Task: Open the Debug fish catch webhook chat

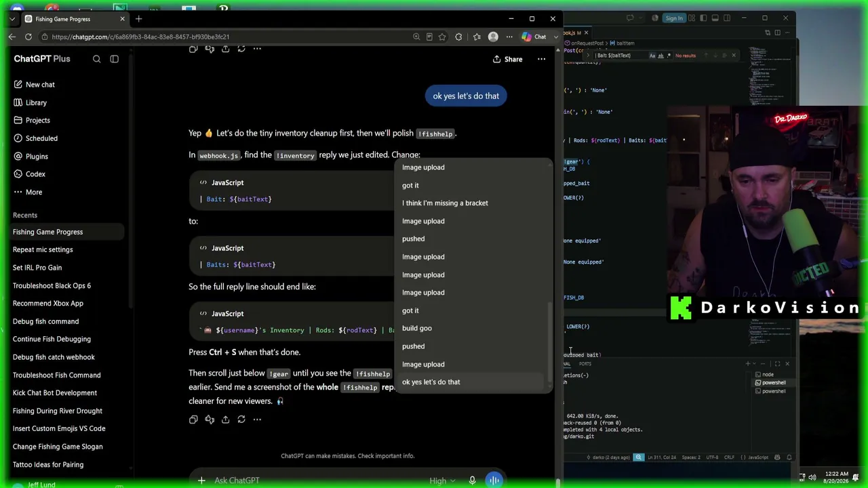Action: pyautogui.click(x=54, y=357)
